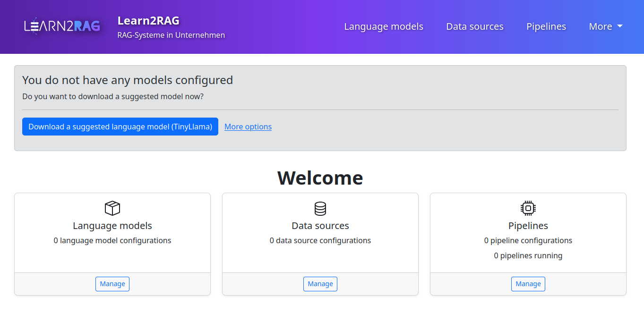The image size is (644, 314).
Task: Click Manage on the Language models card
Action: pyautogui.click(x=112, y=284)
